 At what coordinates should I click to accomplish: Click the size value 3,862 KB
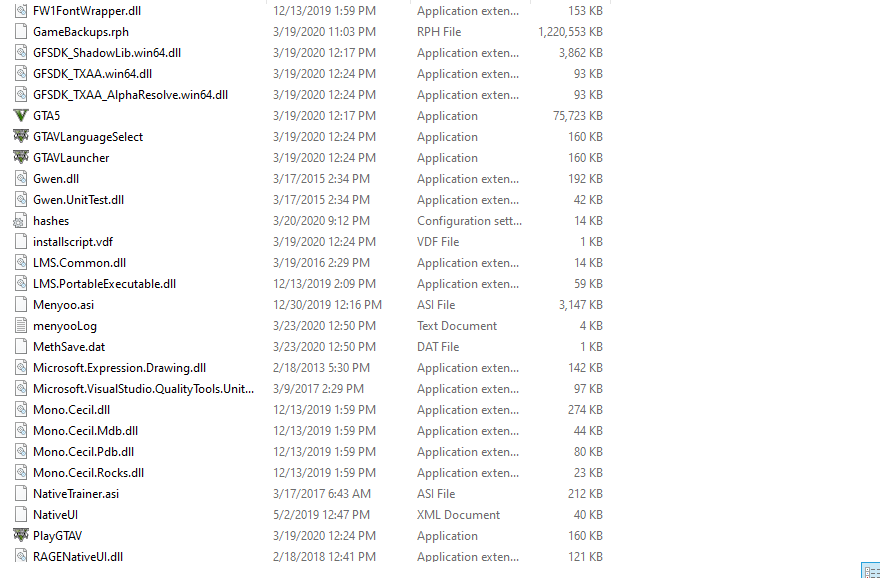[x=581, y=53]
